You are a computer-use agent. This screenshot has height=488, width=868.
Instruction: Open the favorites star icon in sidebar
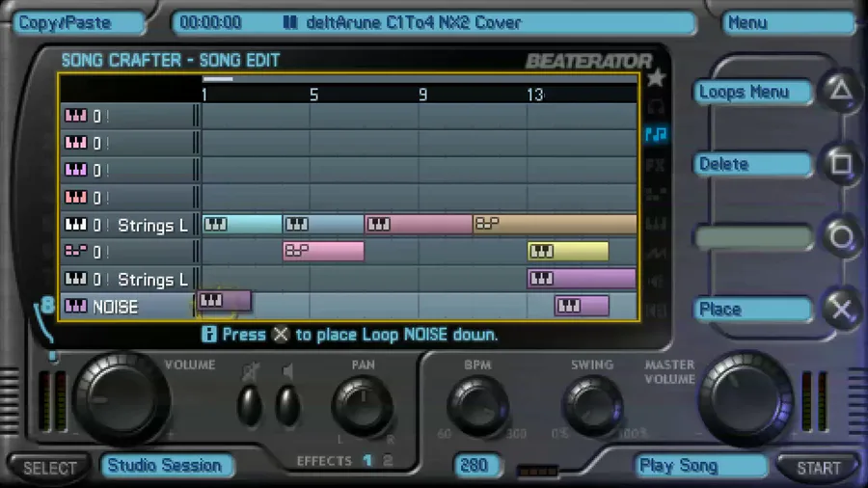point(656,78)
